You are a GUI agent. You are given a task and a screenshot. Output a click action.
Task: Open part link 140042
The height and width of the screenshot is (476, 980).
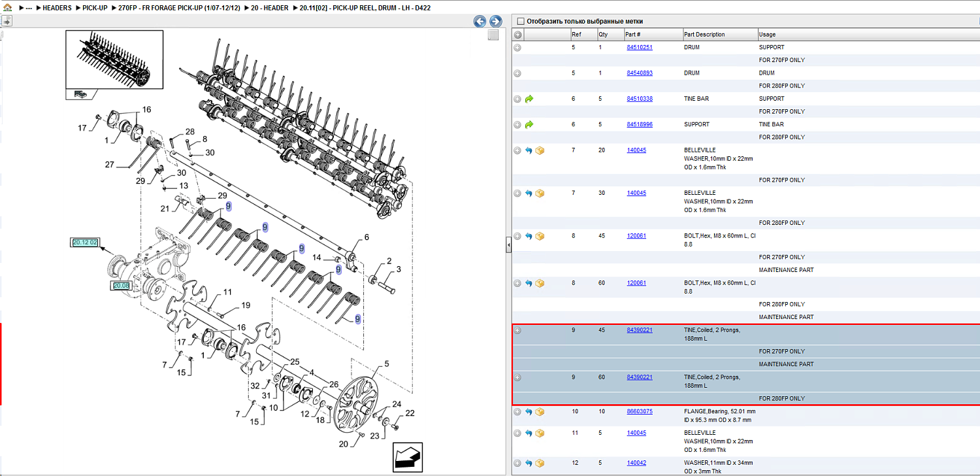click(x=636, y=463)
